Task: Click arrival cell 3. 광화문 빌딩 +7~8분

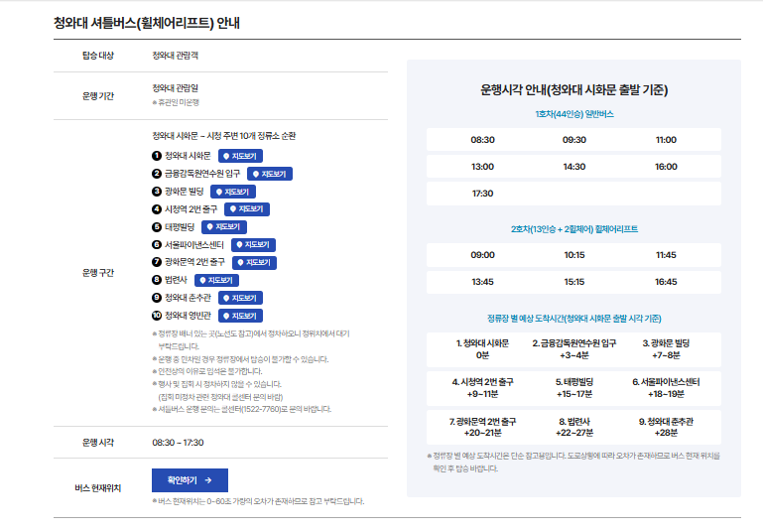Action: 666,349
